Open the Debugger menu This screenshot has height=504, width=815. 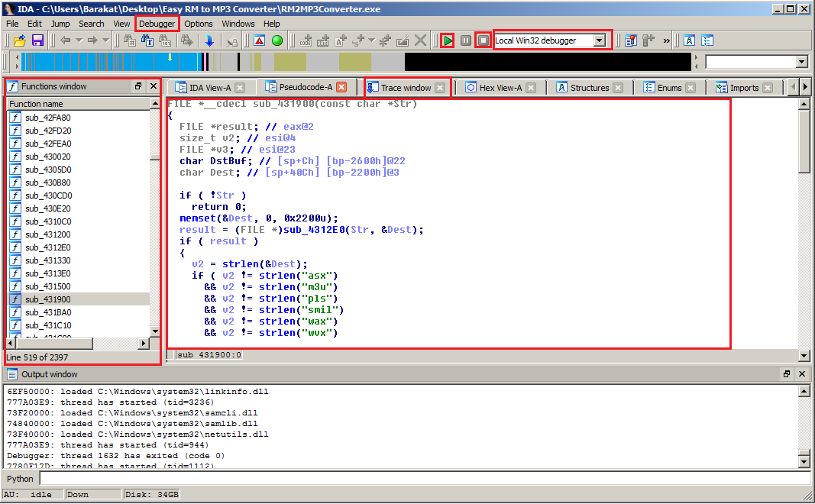[157, 24]
